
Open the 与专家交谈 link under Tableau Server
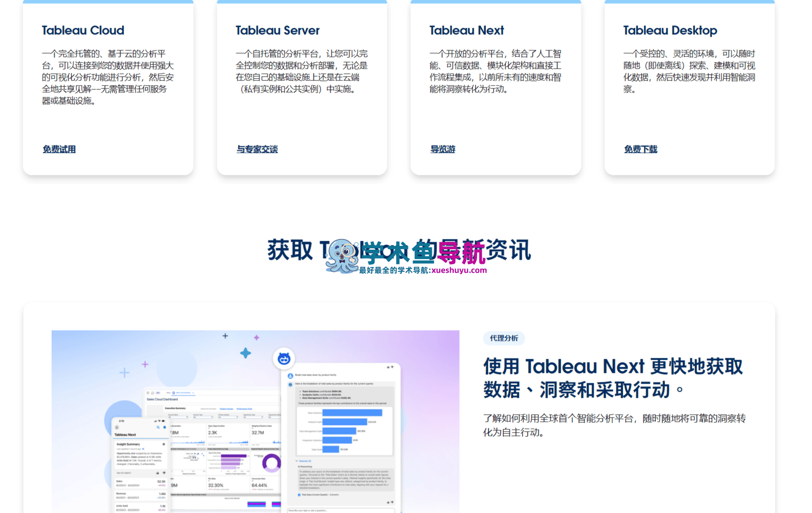(x=257, y=149)
